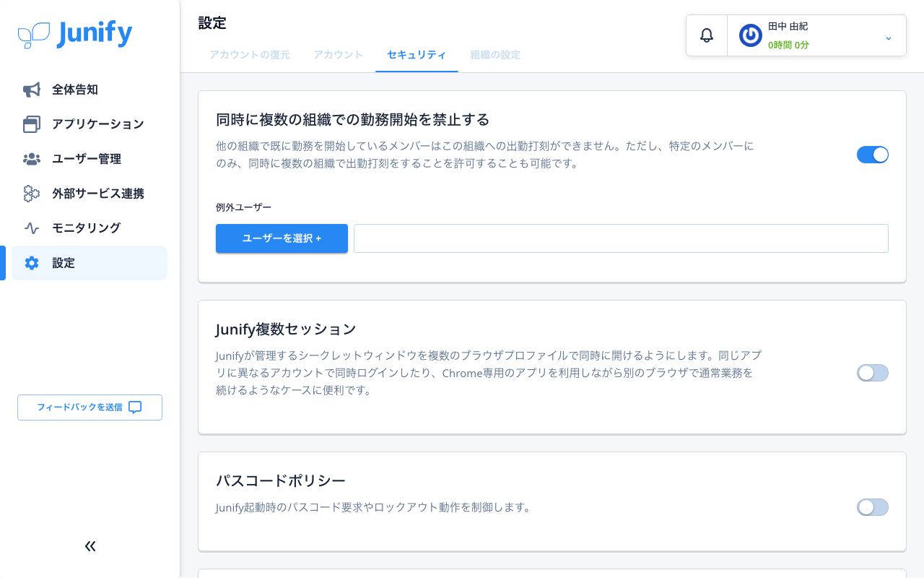
Task: Expand the 田中 由紀 user menu arrow
Action: click(x=889, y=38)
